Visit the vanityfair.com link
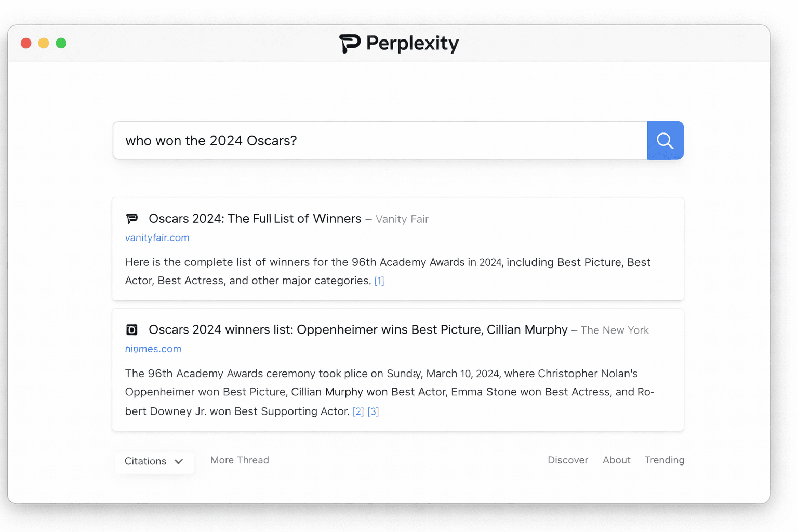 pyautogui.click(x=157, y=237)
